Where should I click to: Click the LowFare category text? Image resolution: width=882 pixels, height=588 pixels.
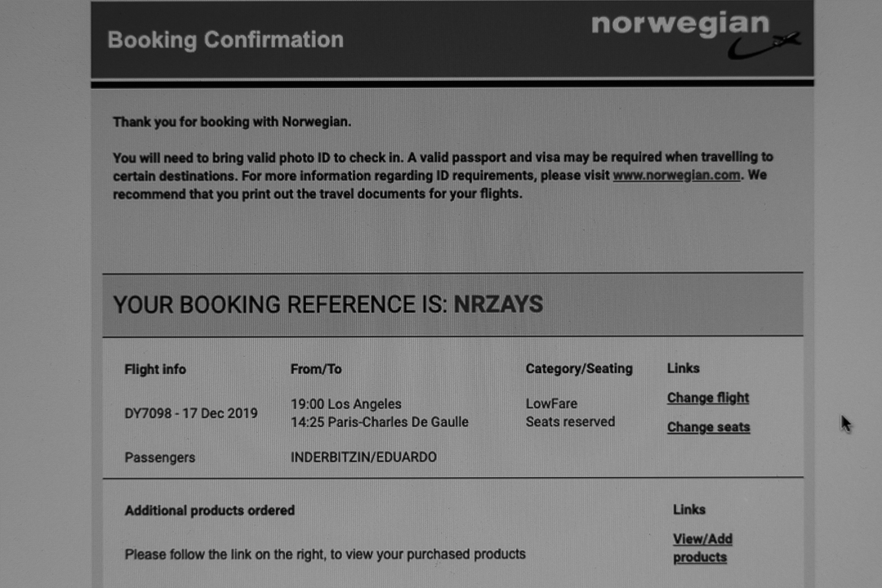[551, 404]
